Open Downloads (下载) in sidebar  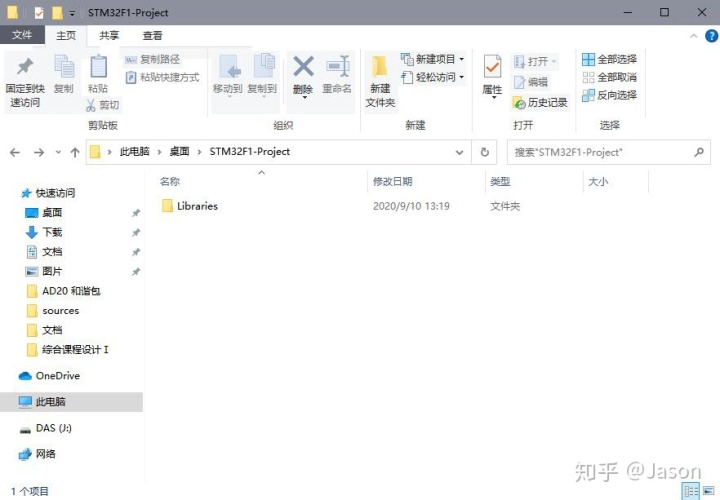coord(44,232)
